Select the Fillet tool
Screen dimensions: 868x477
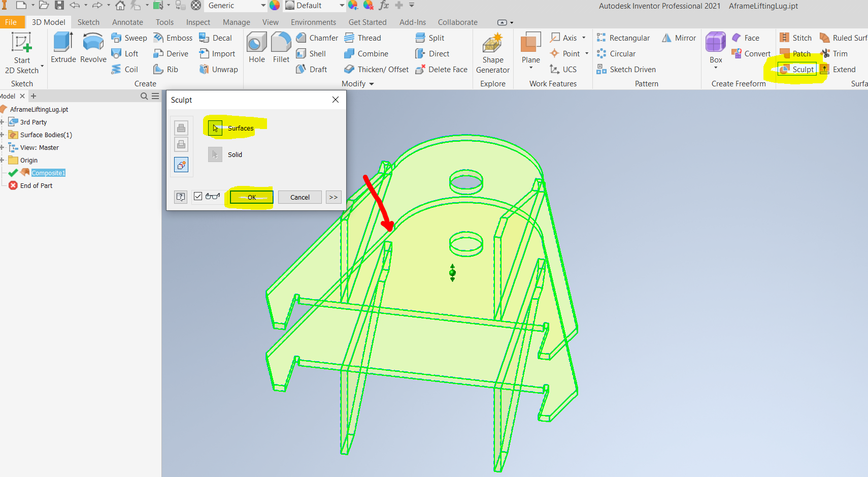[281, 48]
